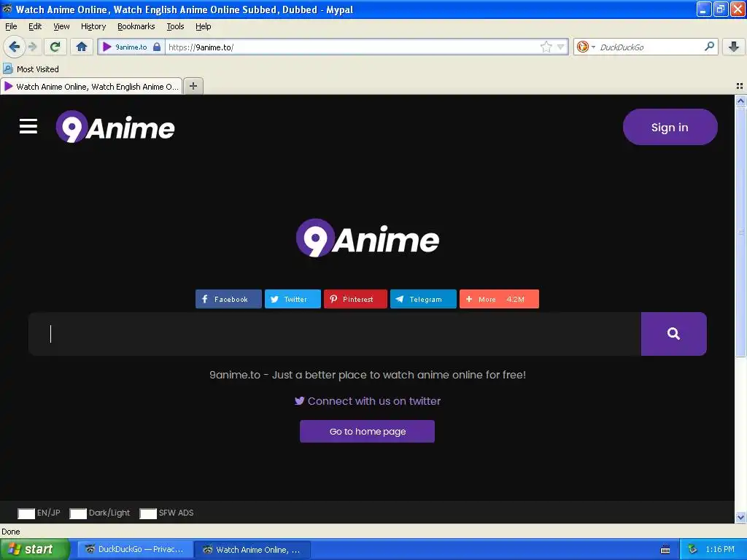Screen dimensions: 747x560
Task: Click the URL address bar
Action: (x=352, y=47)
